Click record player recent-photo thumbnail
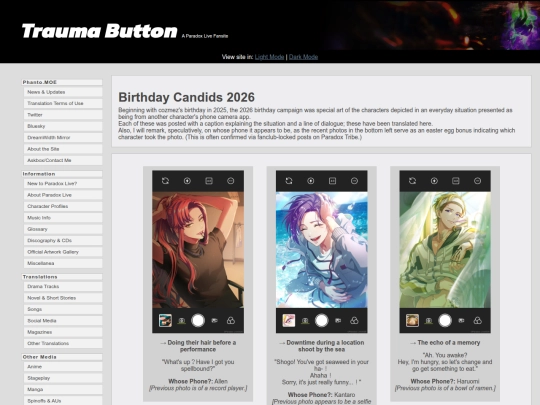 click(165, 321)
